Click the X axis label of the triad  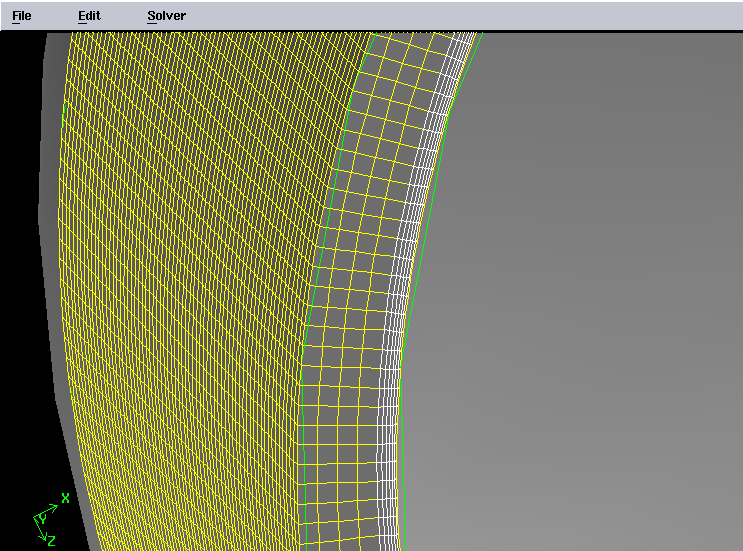pos(66,497)
